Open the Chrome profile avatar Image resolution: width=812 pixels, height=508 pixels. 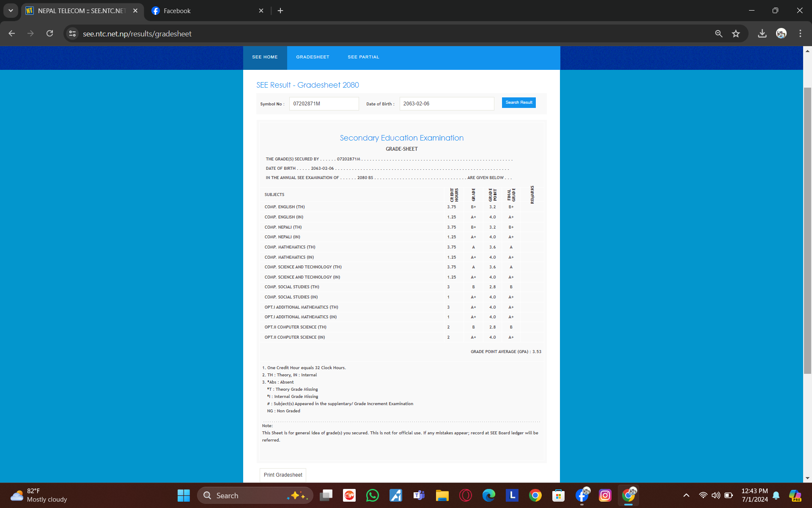[x=781, y=33]
